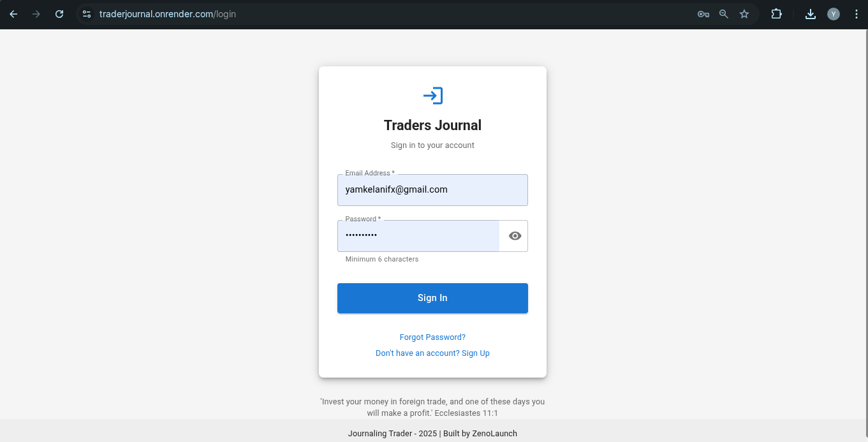Click the Traders Journal heading
Screen dimensions: 868x442
[432, 126]
